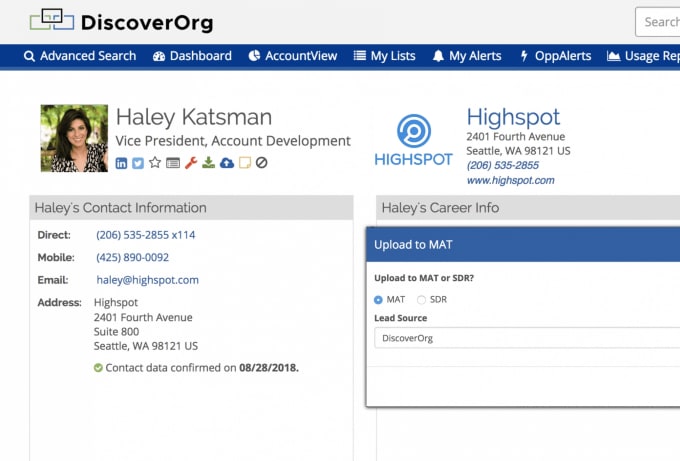Select the MAT radio option
Screen dimensions: 680x461
point(378,300)
